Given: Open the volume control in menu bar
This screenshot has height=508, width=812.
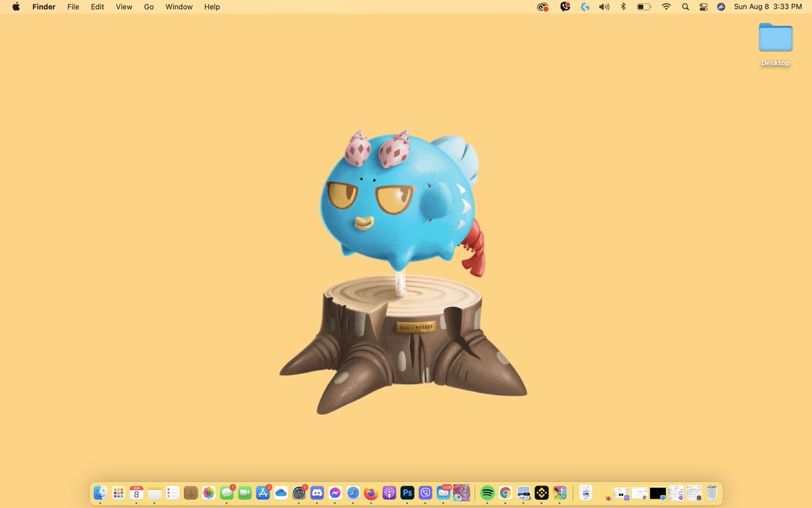Looking at the screenshot, I should point(604,7).
